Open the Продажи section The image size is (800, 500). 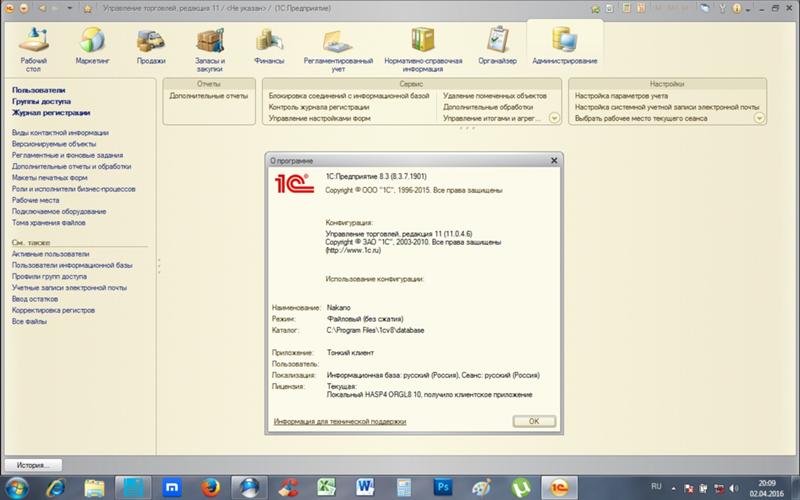151,47
